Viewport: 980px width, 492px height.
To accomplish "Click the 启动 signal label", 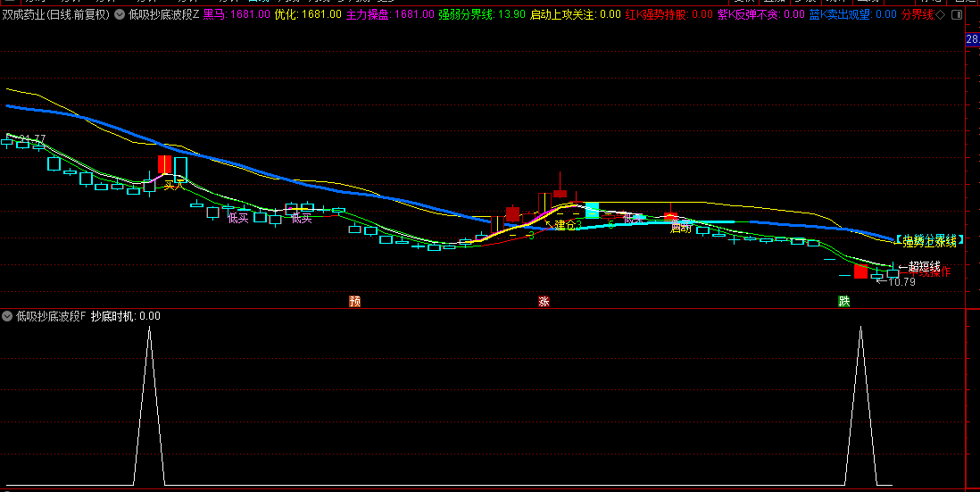I will tap(681, 229).
